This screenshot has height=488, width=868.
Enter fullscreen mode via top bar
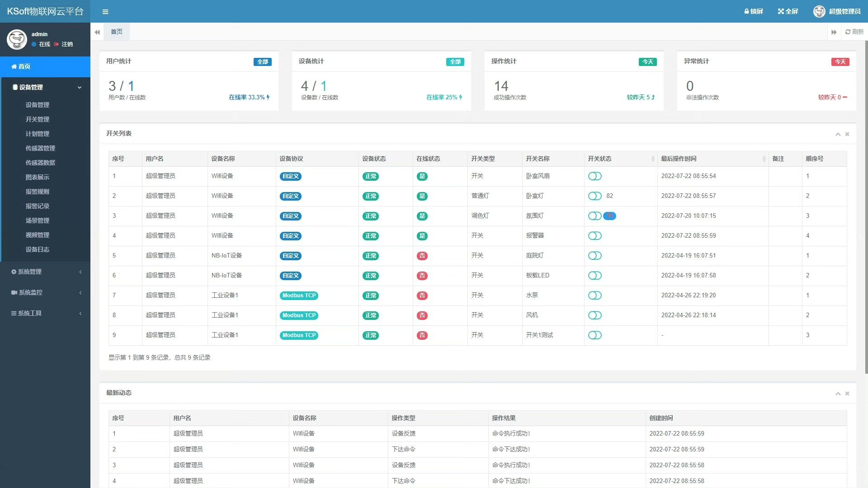pyautogui.click(x=788, y=11)
